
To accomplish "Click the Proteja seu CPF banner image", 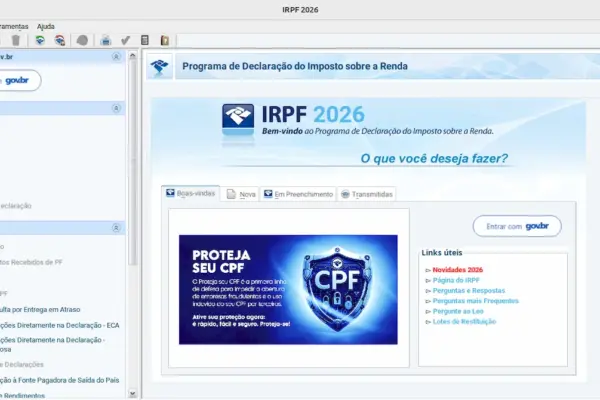I will (x=288, y=289).
